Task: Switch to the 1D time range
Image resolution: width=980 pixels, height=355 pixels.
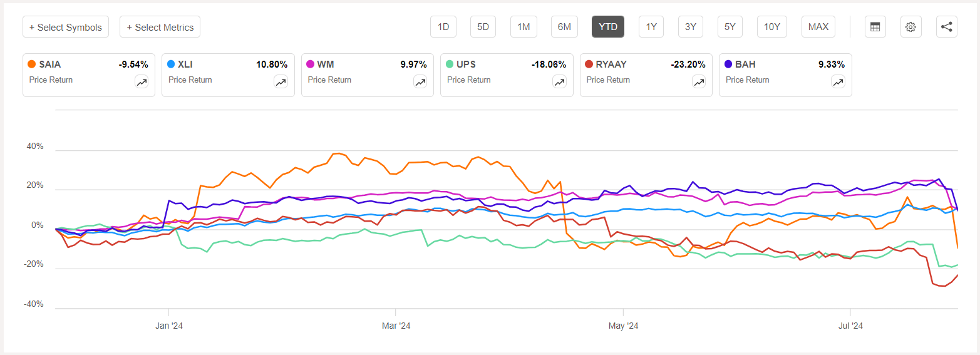Action: point(443,27)
